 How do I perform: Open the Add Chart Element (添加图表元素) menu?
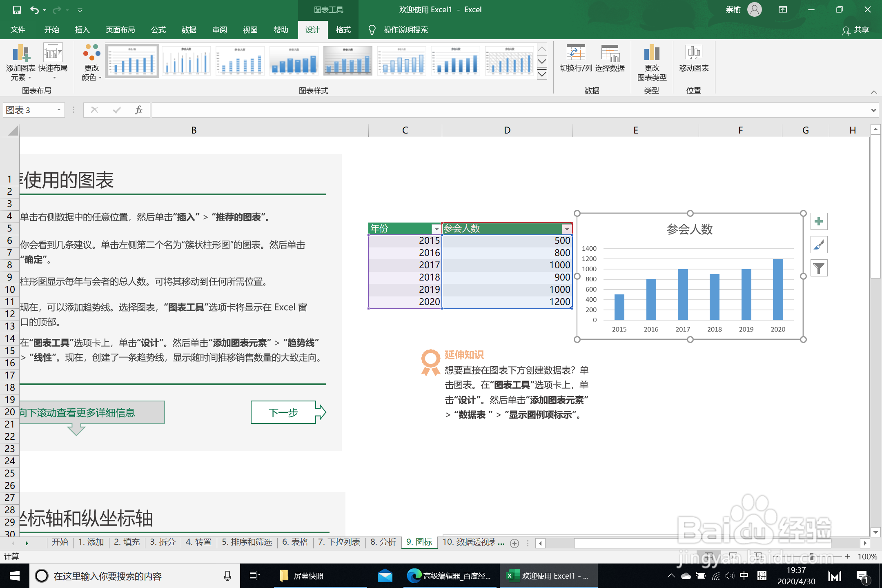pos(20,62)
